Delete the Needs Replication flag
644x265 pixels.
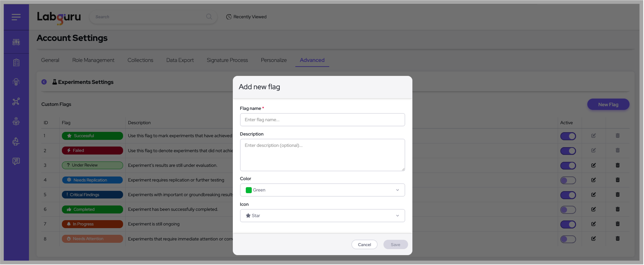618,180
